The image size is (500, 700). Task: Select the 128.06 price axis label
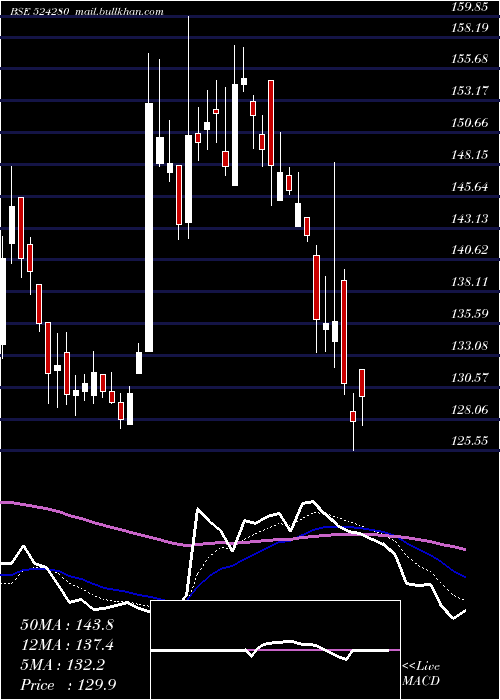[471, 409]
